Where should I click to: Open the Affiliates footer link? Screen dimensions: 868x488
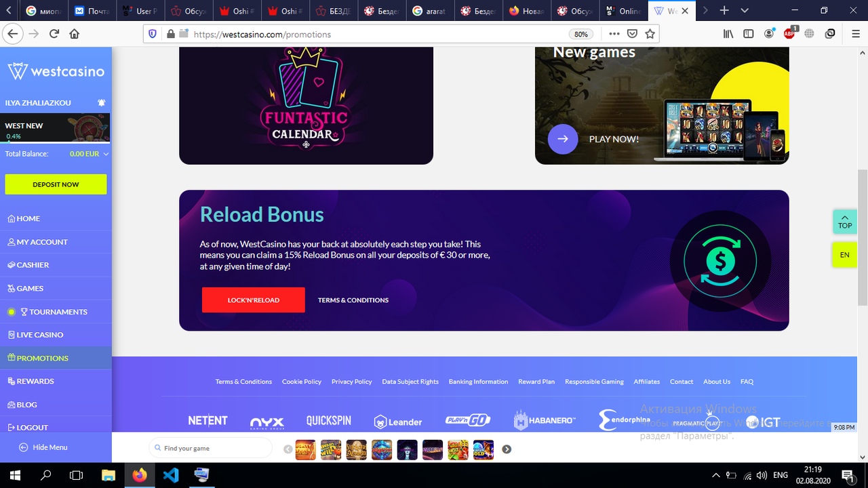(647, 382)
